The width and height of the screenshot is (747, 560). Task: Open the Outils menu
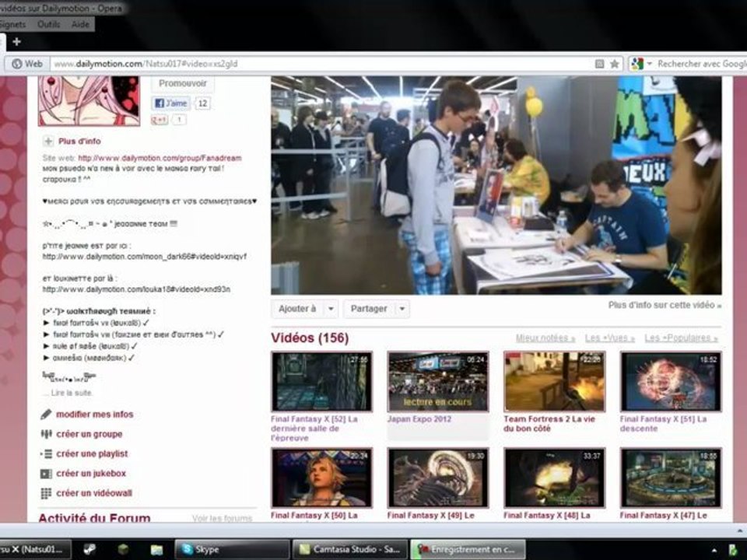tap(48, 24)
